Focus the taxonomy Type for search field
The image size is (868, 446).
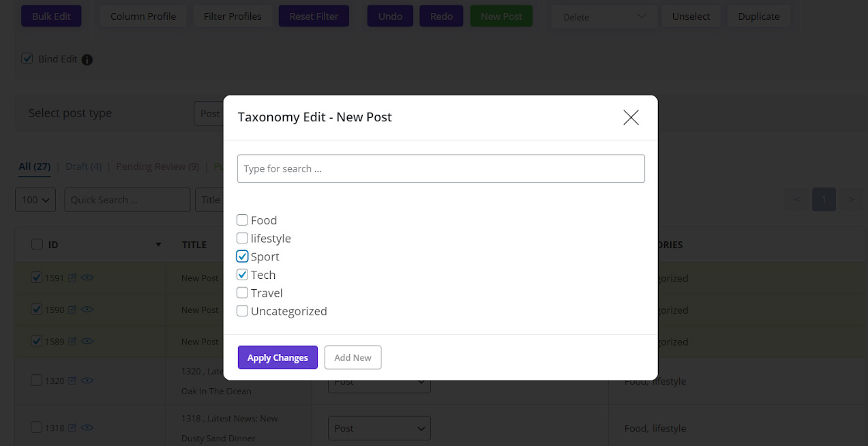(x=440, y=168)
